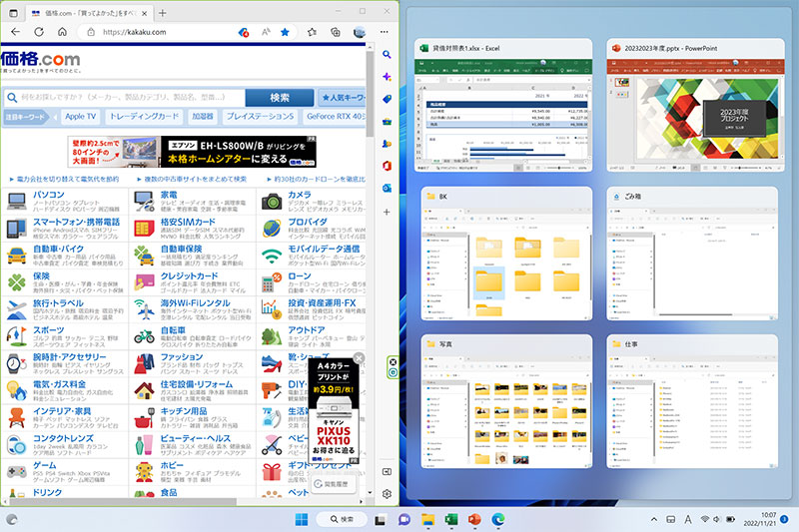Select the ごみ箱 window thumbnail
The width and height of the screenshot is (799, 532).
(x=692, y=254)
